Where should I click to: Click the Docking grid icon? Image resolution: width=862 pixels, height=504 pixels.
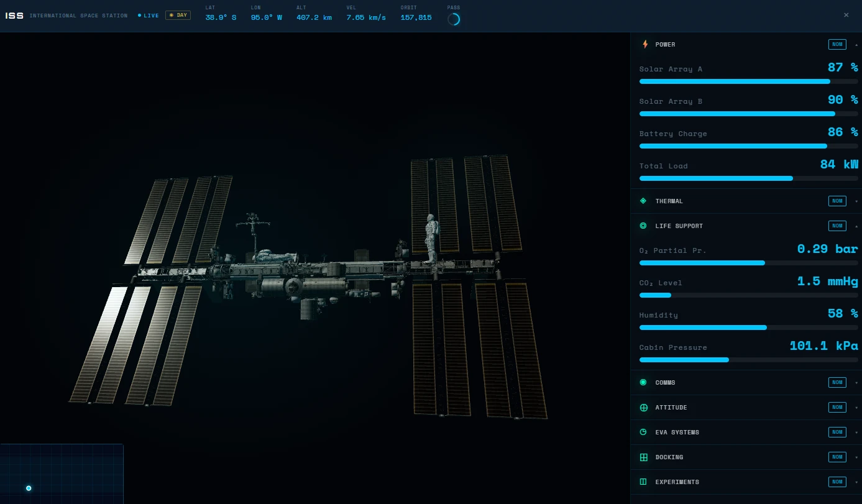tap(643, 457)
